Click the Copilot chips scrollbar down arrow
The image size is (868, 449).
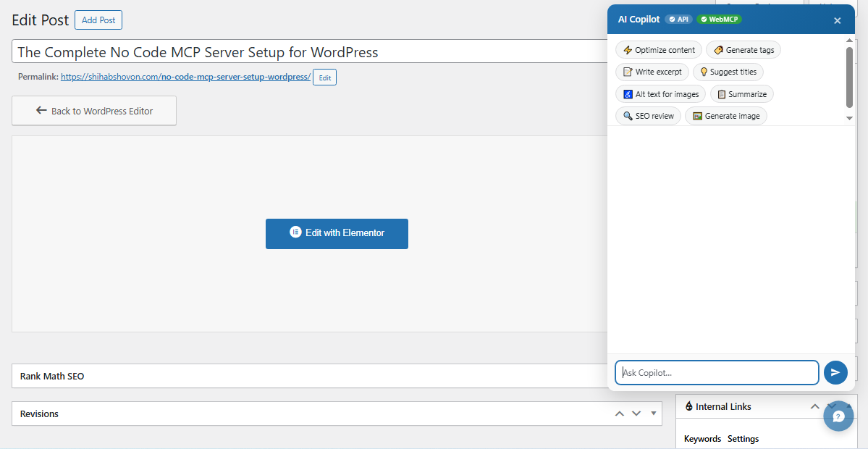click(x=850, y=118)
